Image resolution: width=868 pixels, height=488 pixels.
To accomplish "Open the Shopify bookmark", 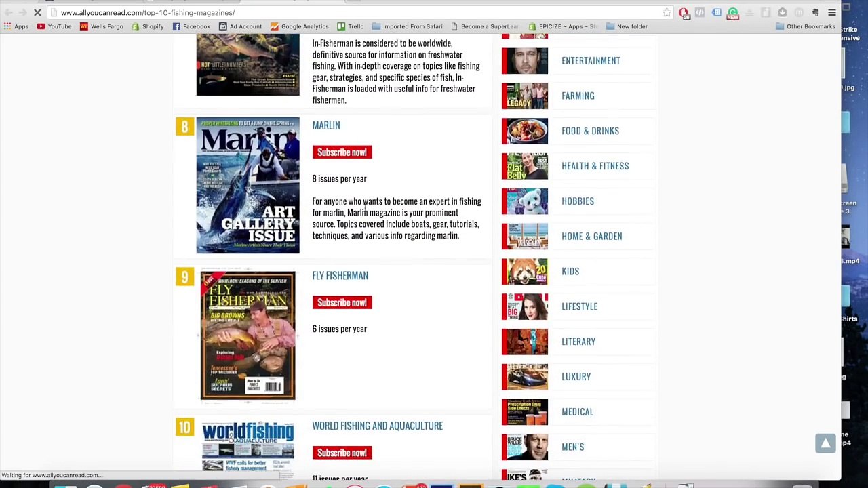I will (x=147, y=26).
